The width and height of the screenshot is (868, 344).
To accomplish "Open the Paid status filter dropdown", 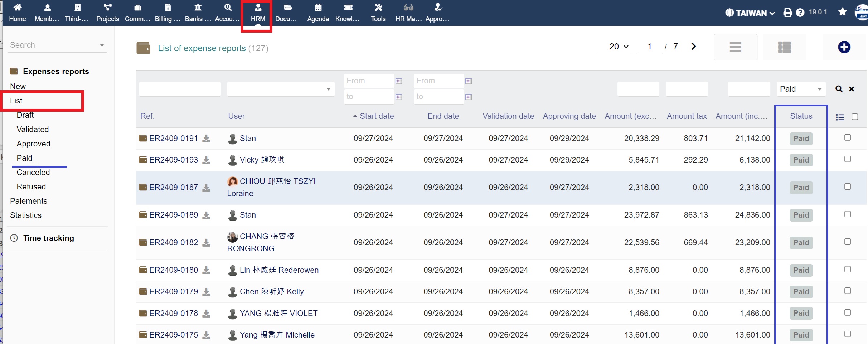I will (x=800, y=89).
